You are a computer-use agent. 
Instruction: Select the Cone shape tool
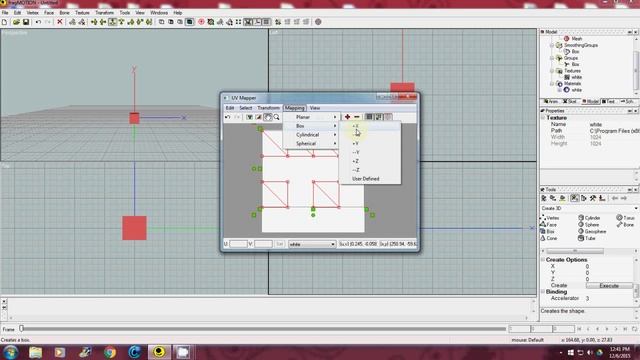coord(549,238)
